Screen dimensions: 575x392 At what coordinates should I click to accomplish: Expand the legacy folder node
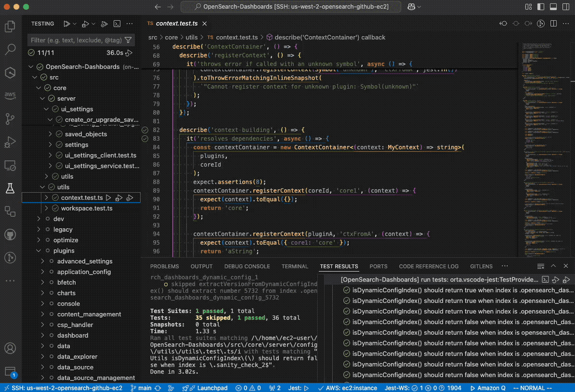(39, 229)
